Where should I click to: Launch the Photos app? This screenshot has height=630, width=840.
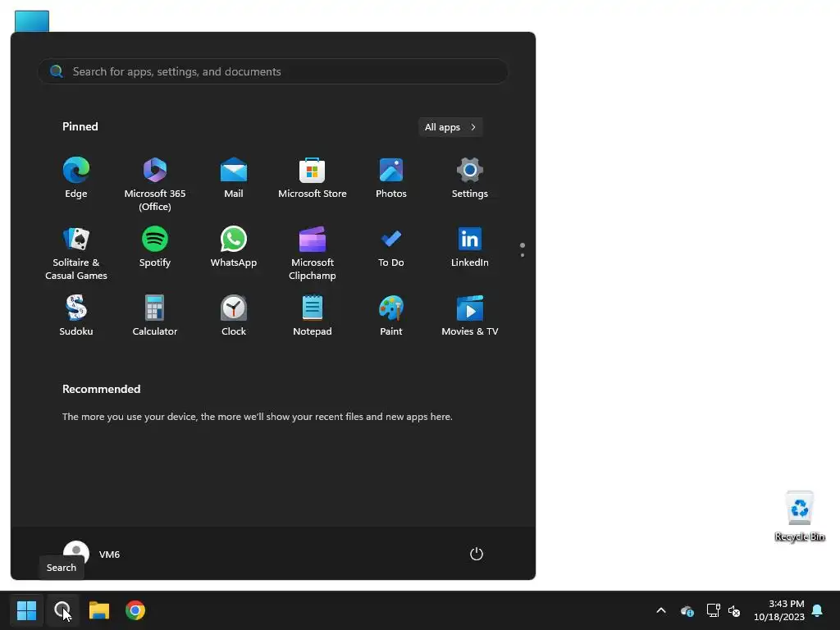(x=391, y=178)
